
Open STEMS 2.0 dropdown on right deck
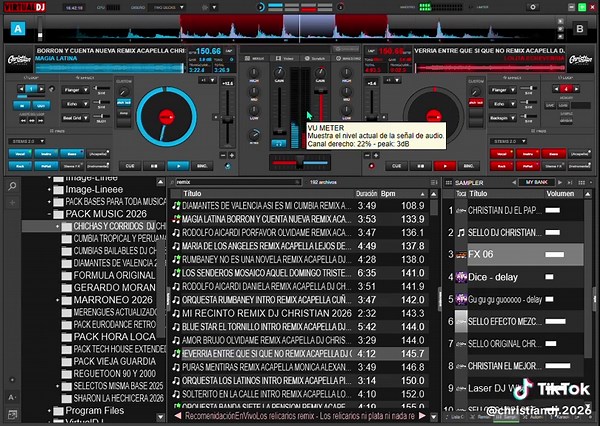[508, 141]
